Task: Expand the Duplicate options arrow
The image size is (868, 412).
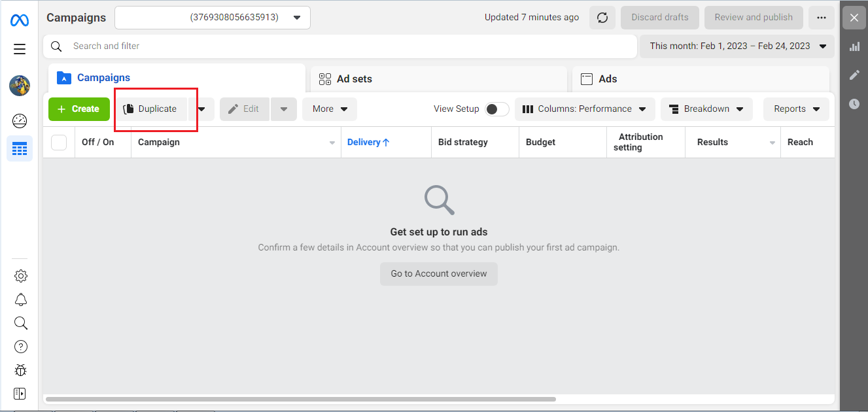Action: click(201, 109)
